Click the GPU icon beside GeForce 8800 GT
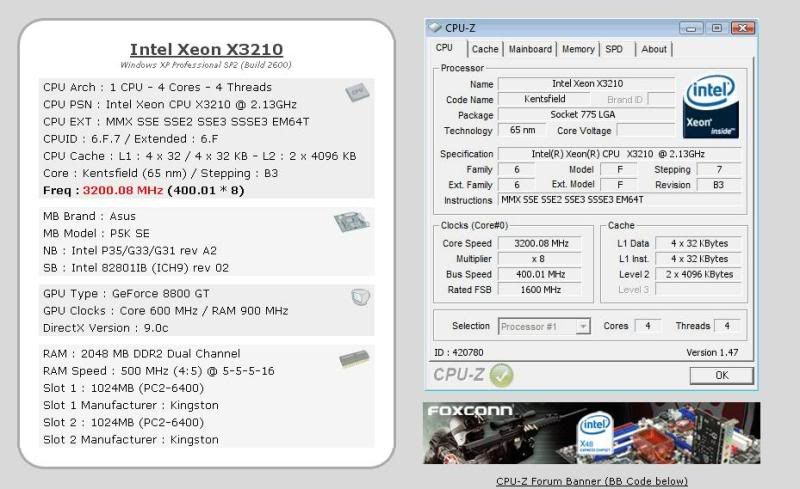 360,296
